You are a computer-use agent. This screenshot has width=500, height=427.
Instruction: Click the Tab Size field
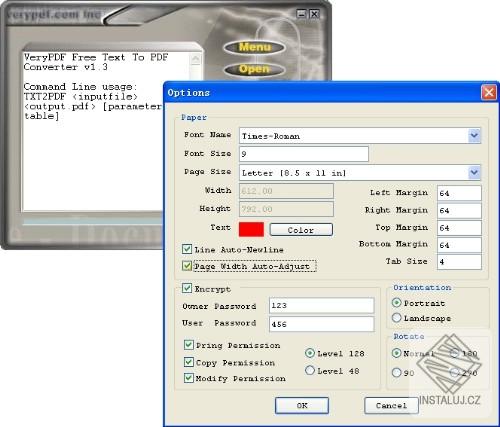(x=459, y=262)
